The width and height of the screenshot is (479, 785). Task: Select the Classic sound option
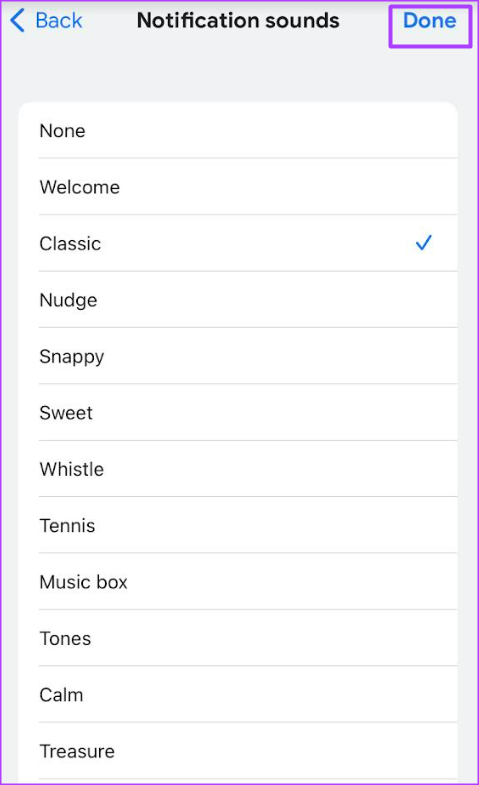pyautogui.click(x=238, y=243)
